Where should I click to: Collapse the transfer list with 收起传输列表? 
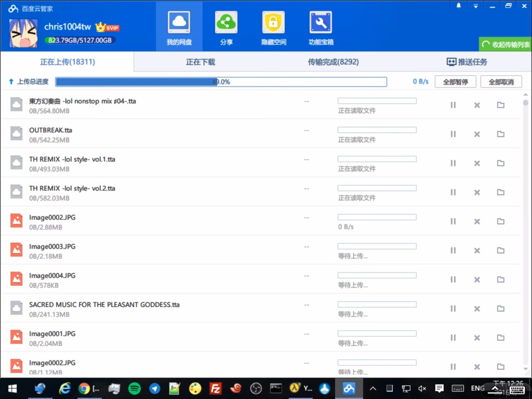click(506, 44)
